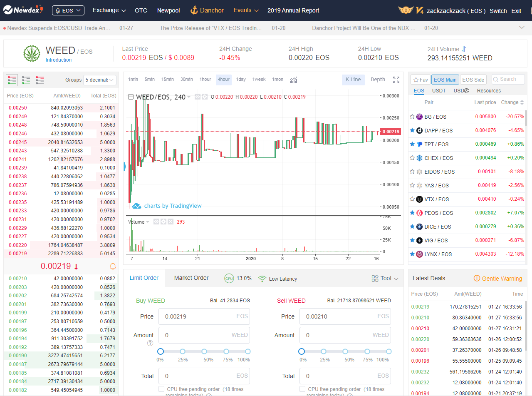This screenshot has height=396, width=532.
Task: Click the WEED cannabis leaf token logo
Action: pos(32,54)
